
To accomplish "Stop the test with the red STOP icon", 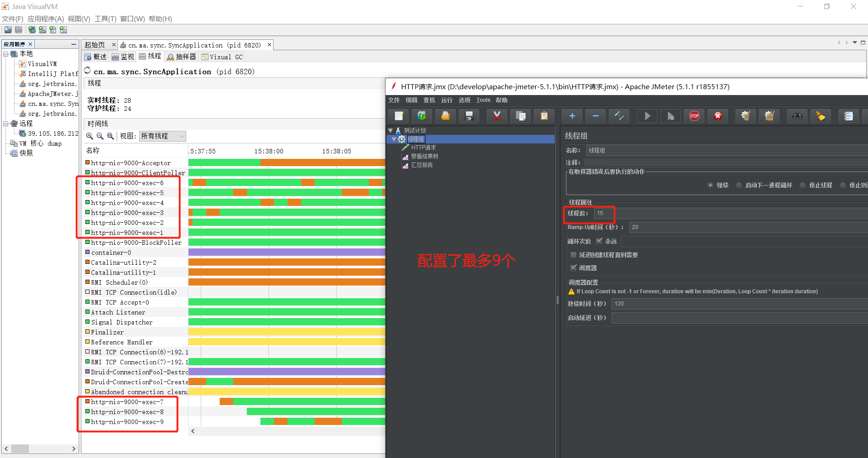I will [694, 116].
